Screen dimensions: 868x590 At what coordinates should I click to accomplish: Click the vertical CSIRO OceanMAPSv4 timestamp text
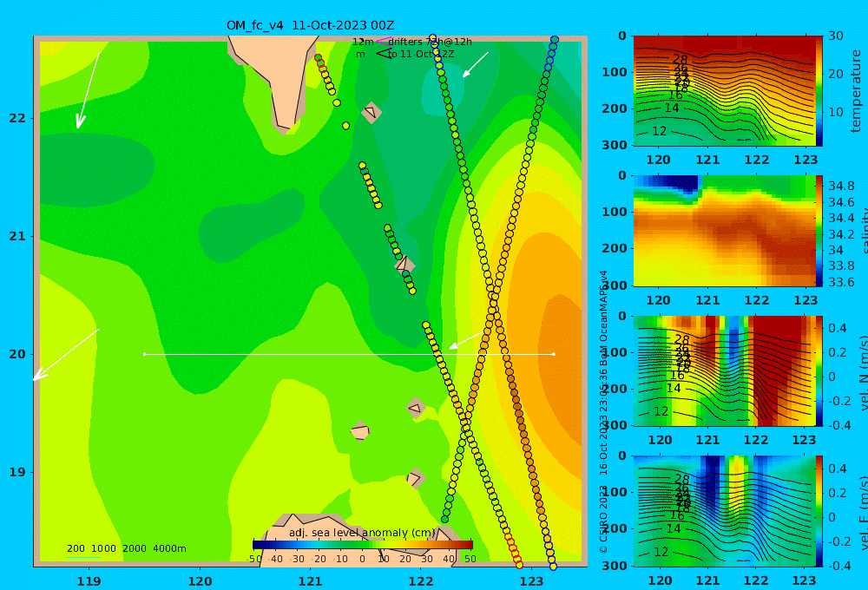coord(603,411)
